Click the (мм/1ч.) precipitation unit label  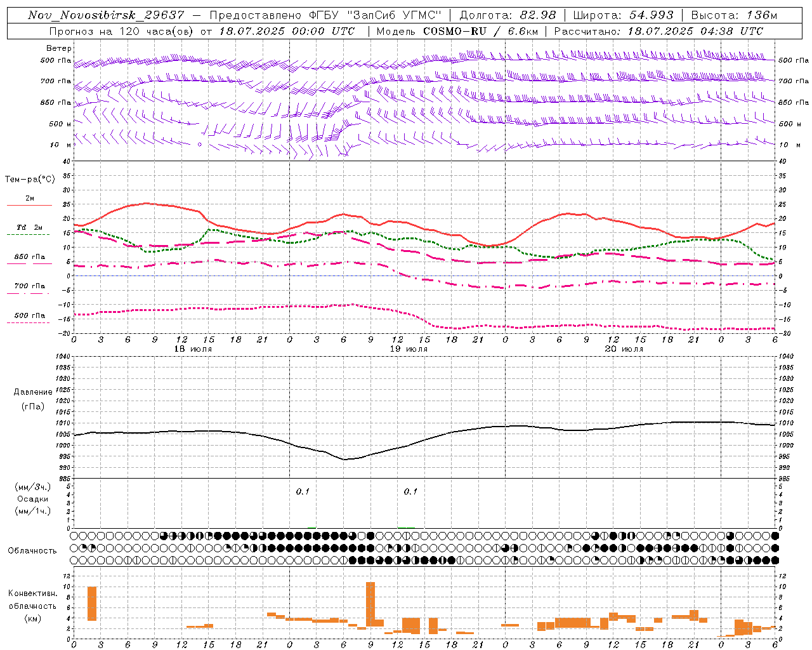coord(33,511)
